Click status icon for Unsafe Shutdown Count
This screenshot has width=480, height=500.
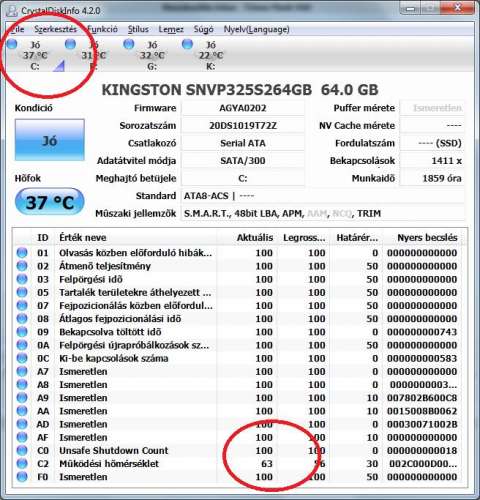click(x=22, y=450)
